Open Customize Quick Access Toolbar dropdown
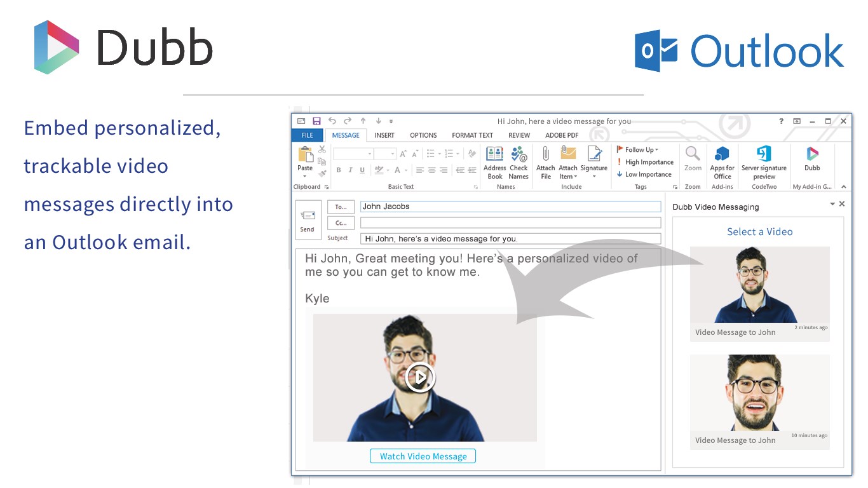This screenshot has width=868, height=488. tap(391, 121)
